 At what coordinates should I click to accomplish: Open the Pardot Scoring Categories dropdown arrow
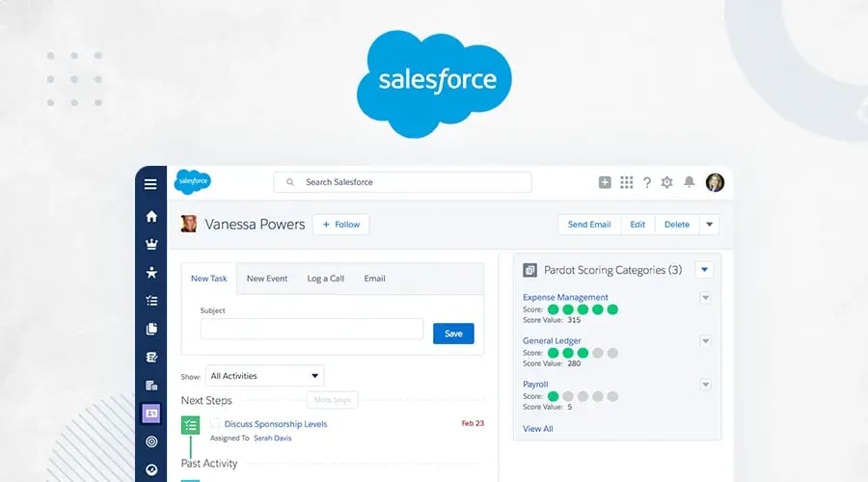pos(704,270)
